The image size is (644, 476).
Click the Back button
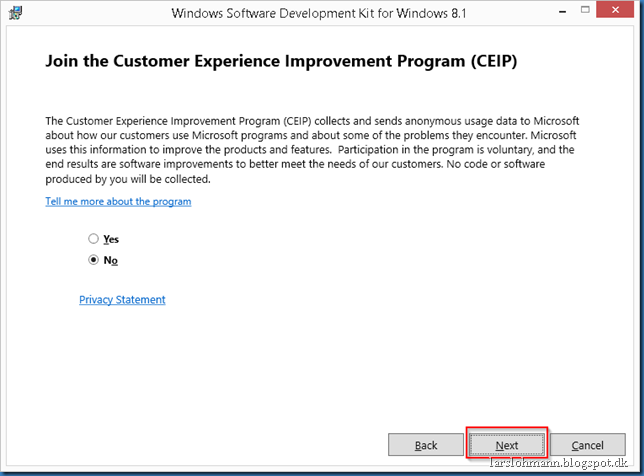click(426, 445)
